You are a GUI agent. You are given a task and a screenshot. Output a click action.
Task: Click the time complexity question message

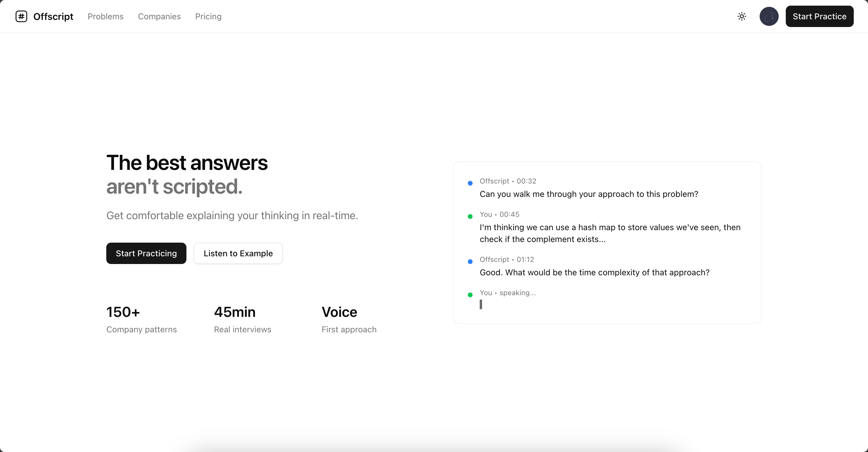click(594, 272)
